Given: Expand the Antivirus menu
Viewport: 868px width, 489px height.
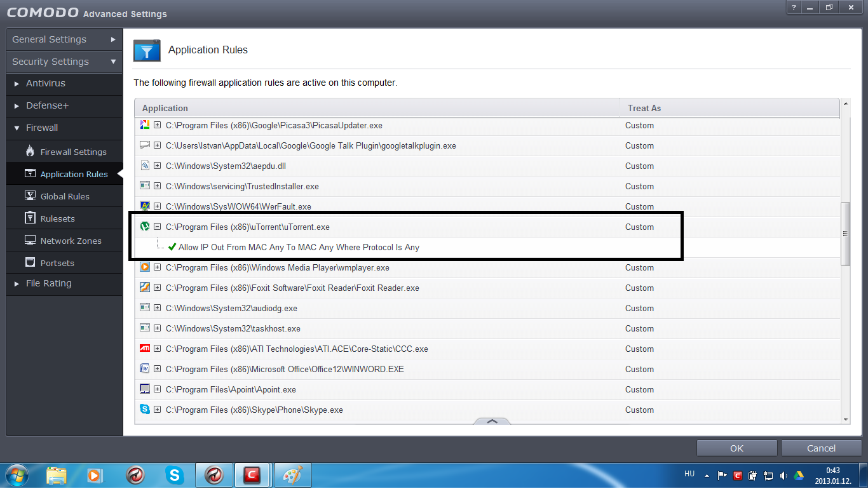Looking at the screenshot, I should (x=64, y=83).
